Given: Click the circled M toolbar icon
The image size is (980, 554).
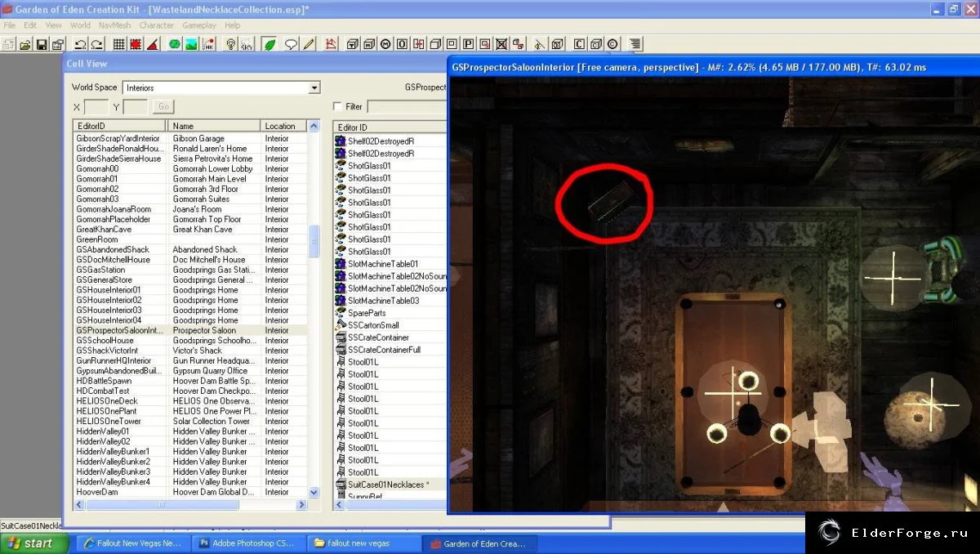Looking at the screenshot, I should pyautogui.click(x=385, y=44).
